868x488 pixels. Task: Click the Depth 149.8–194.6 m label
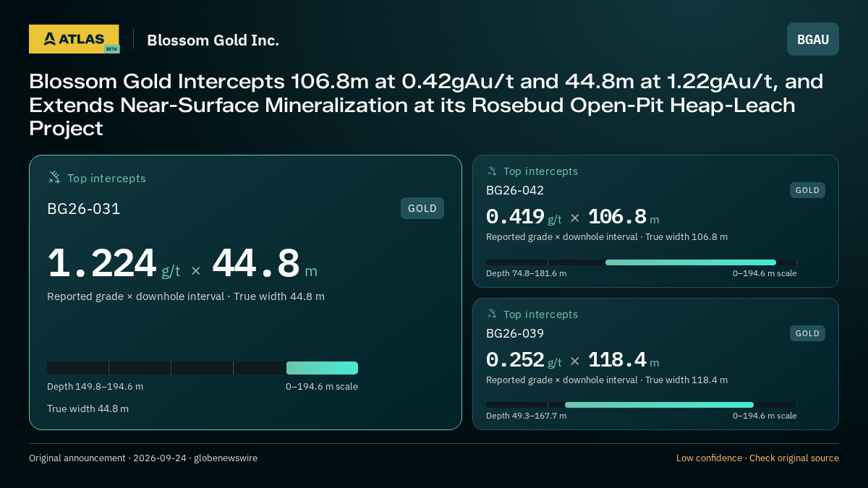(x=95, y=386)
